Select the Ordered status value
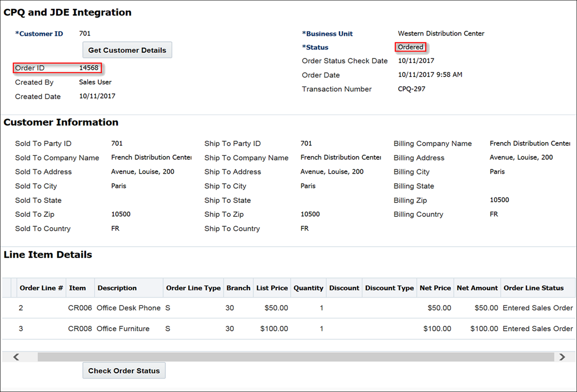Viewport: 577px width, 392px height. click(411, 46)
